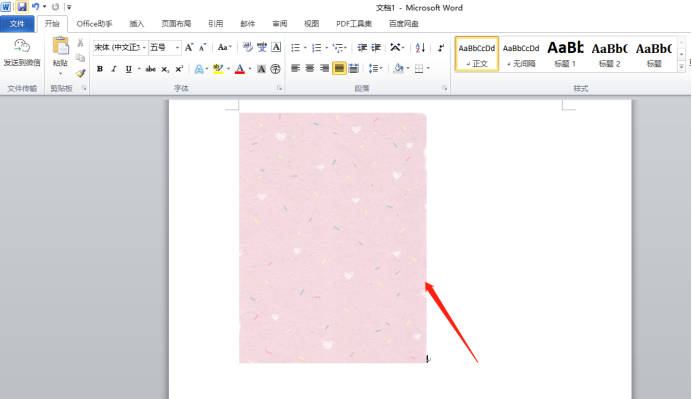692x399 pixels.
Task: Toggle Bold formatting
Action: pyautogui.click(x=100, y=69)
